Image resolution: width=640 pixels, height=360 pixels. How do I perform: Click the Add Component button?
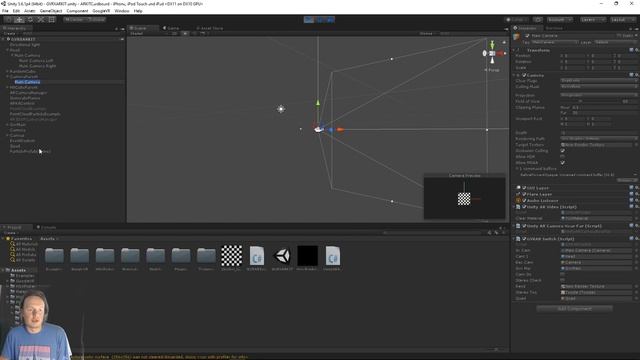tap(574, 309)
